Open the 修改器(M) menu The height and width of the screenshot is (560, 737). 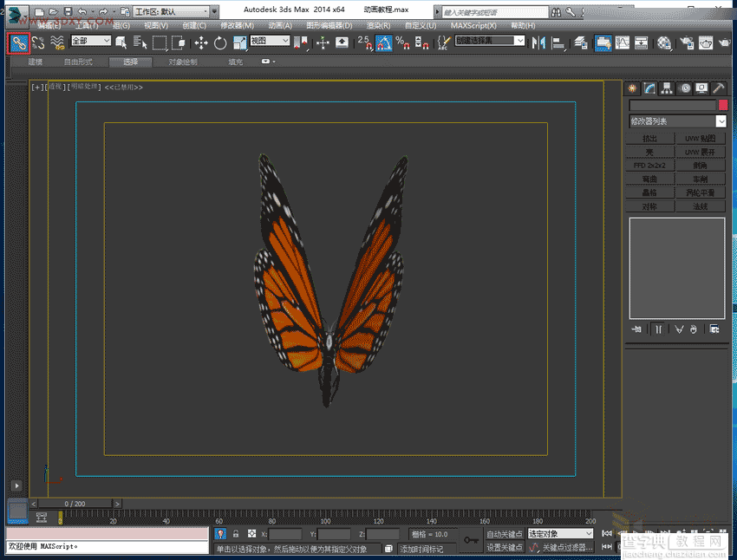[x=237, y=25]
